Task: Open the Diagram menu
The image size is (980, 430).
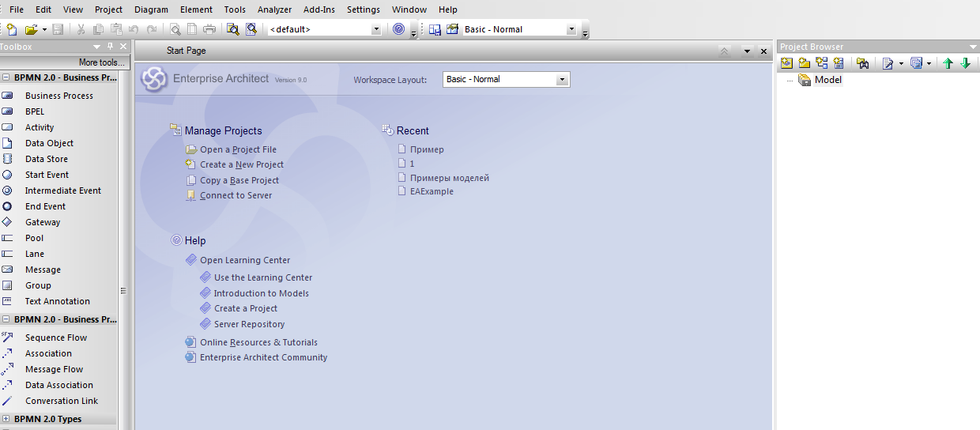Action: 151,9
